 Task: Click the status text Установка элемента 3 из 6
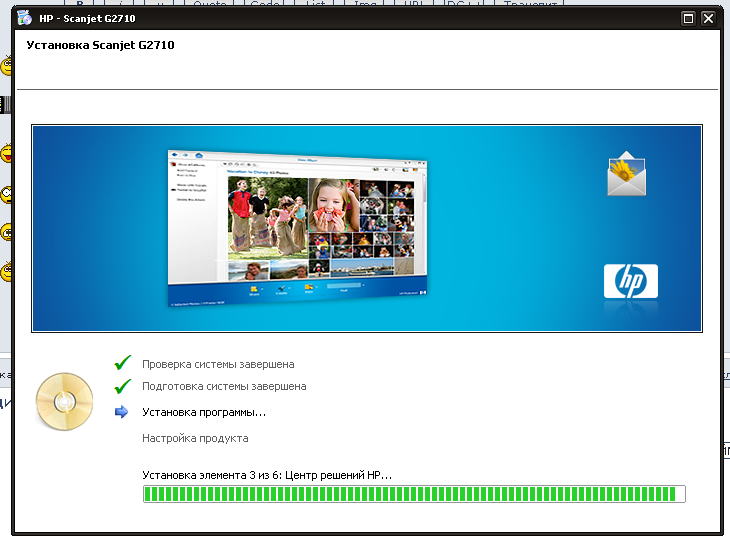coord(267,475)
